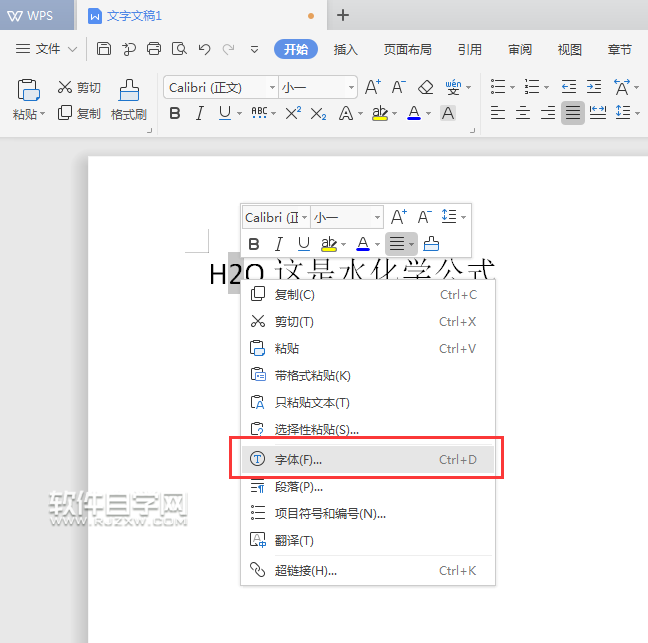This screenshot has width=648, height=643.
Task: Click the Clear Formatting eraser icon
Action: tap(425, 87)
